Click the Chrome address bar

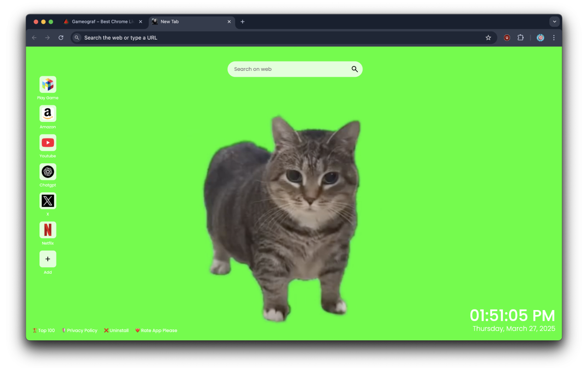tap(283, 38)
